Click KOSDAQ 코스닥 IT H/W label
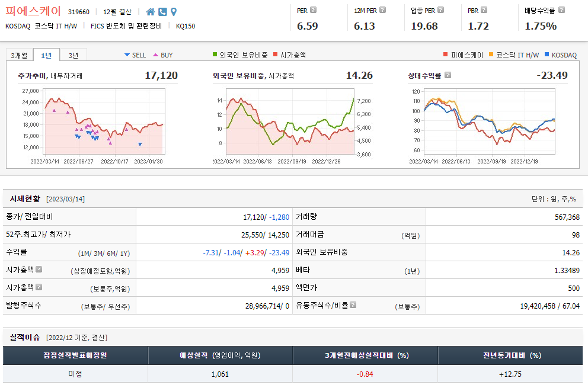This screenshot has width=588, height=388. point(41,26)
